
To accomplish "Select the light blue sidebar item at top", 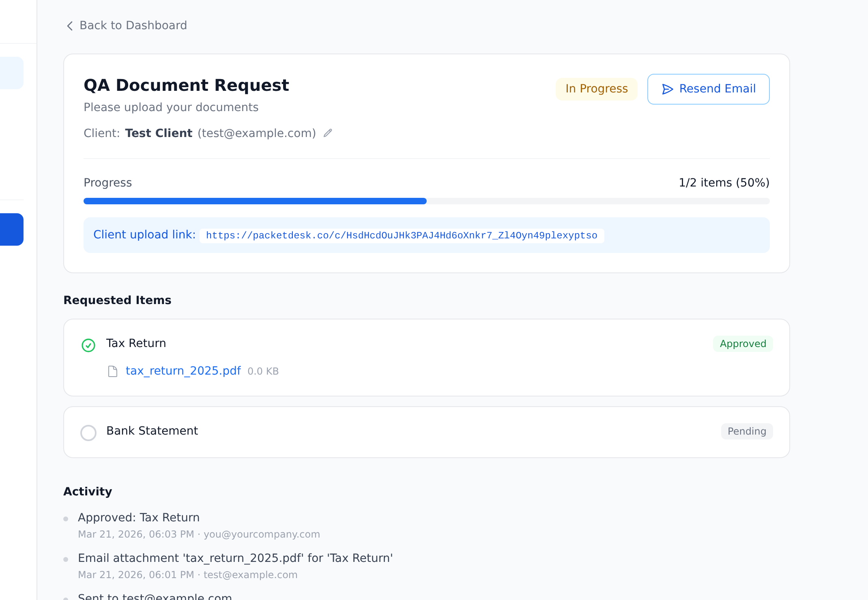I will point(11,73).
